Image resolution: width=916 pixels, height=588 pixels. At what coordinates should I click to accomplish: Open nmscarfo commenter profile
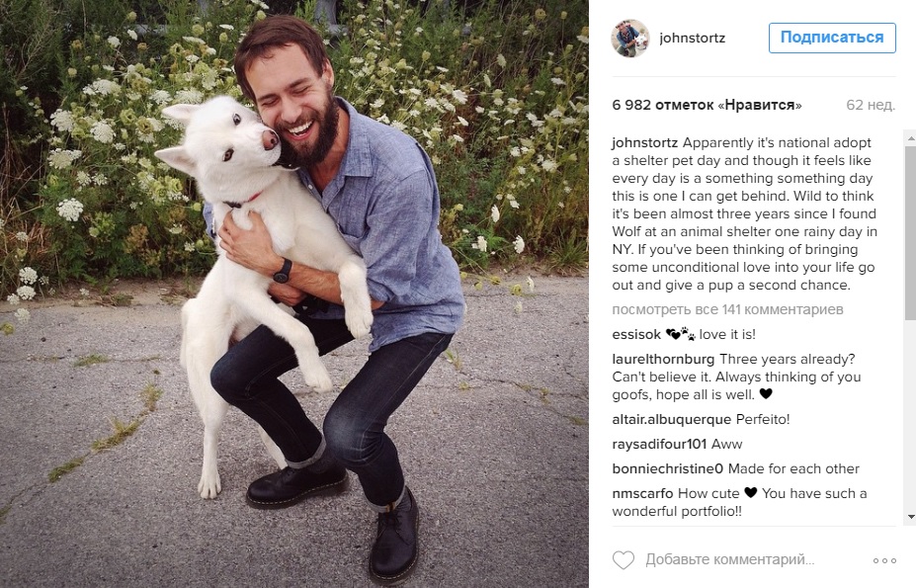(642, 493)
